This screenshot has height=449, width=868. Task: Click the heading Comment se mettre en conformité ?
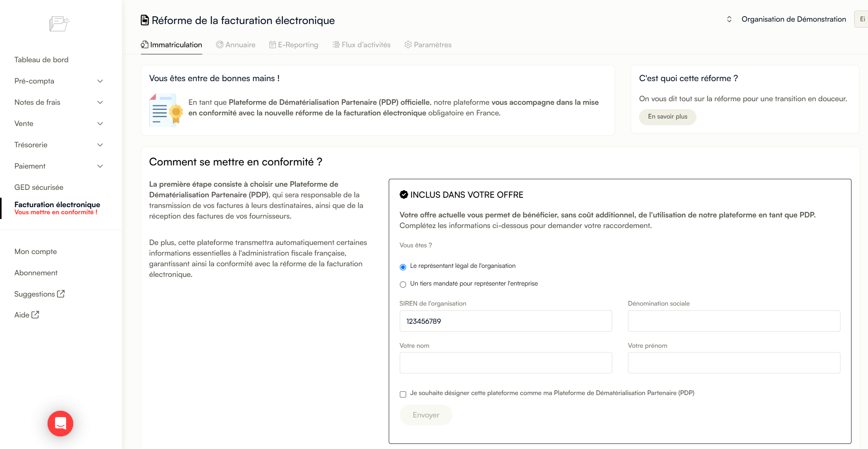(x=236, y=162)
